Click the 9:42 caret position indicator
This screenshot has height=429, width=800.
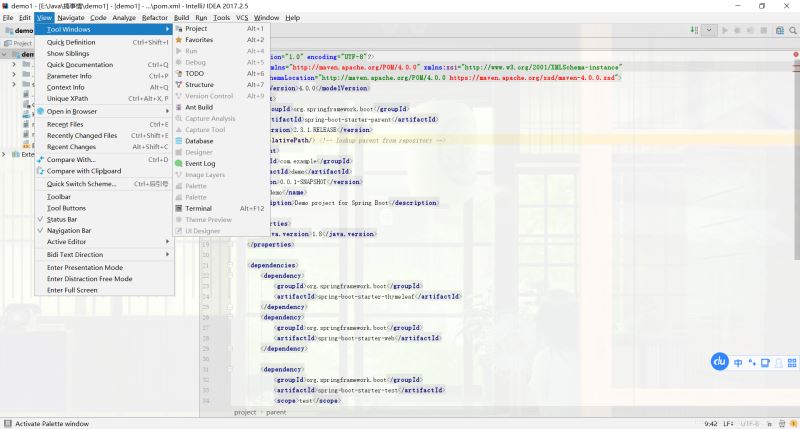pos(711,423)
